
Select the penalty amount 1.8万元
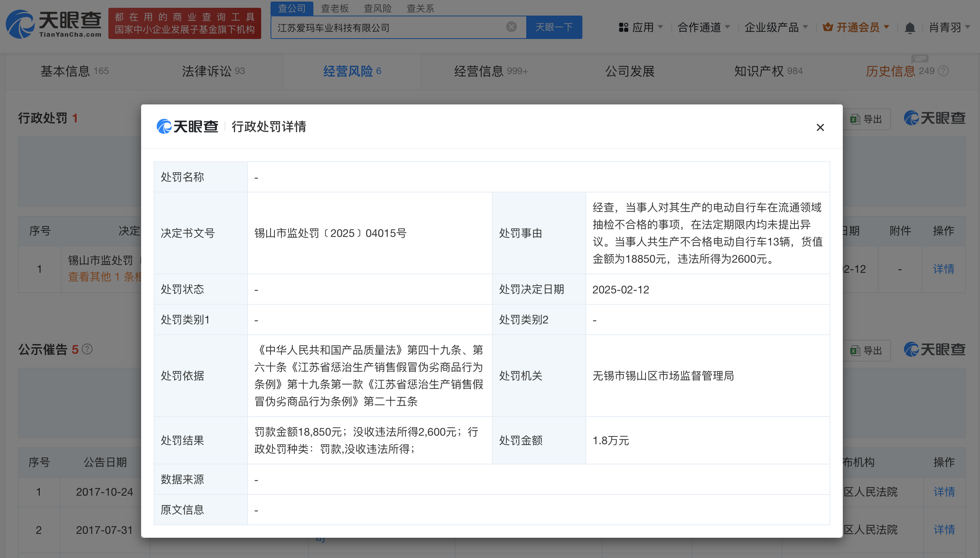pos(611,440)
